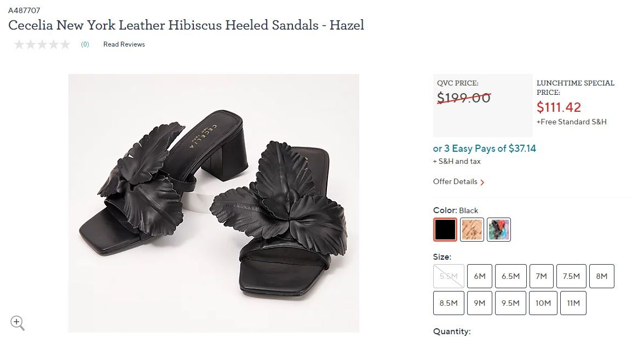Click the (0) review count link
The height and width of the screenshot is (337, 644).
pyautogui.click(x=84, y=44)
